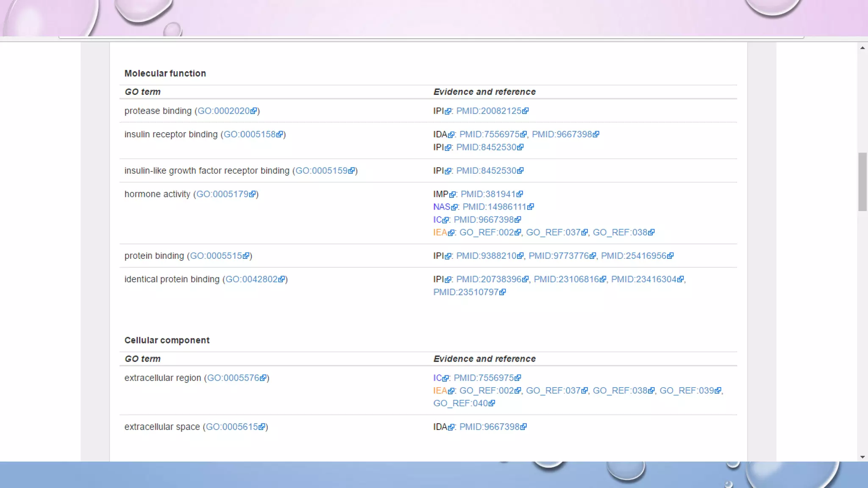
Task: Open GO:0042802 identical protein binding link
Action: coord(251,279)
